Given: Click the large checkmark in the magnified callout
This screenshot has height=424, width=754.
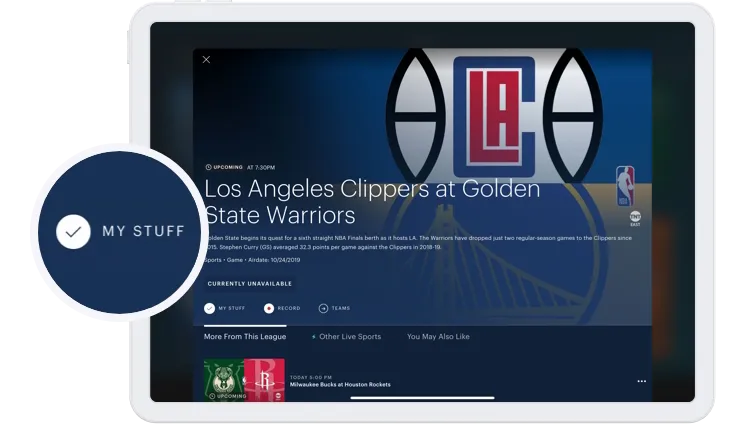Looking at the screenshot, I should tap(72, 231).
